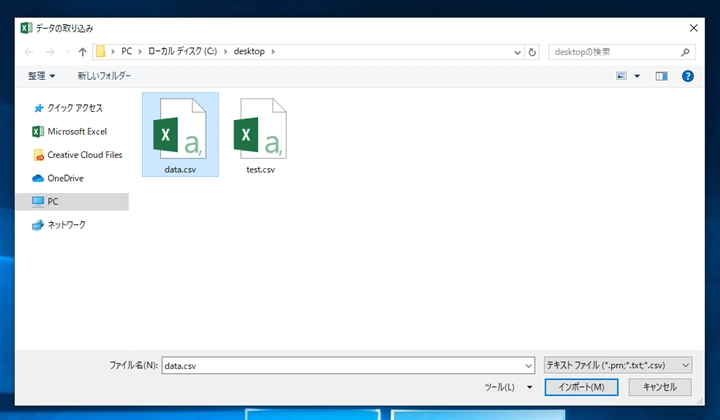The image size is (720, 420).
Task: Select クイック アクセス in sidebar
Action: click(68, 108)
